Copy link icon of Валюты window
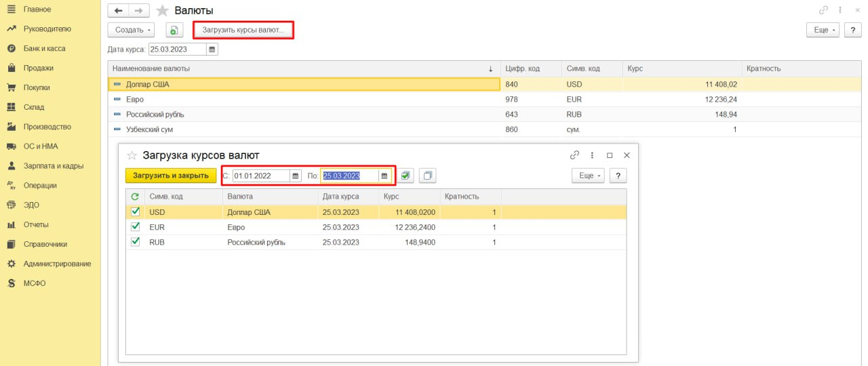This screenshot has height=366, width=868. (x=823, y=10)
